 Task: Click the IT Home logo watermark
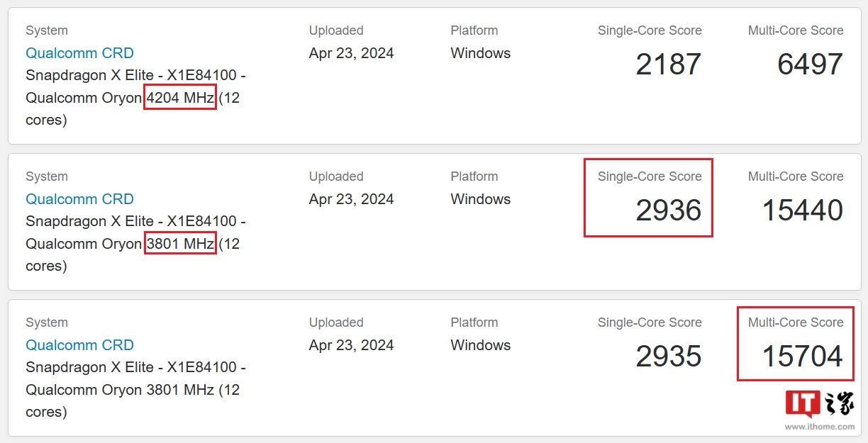coord(819,403)
